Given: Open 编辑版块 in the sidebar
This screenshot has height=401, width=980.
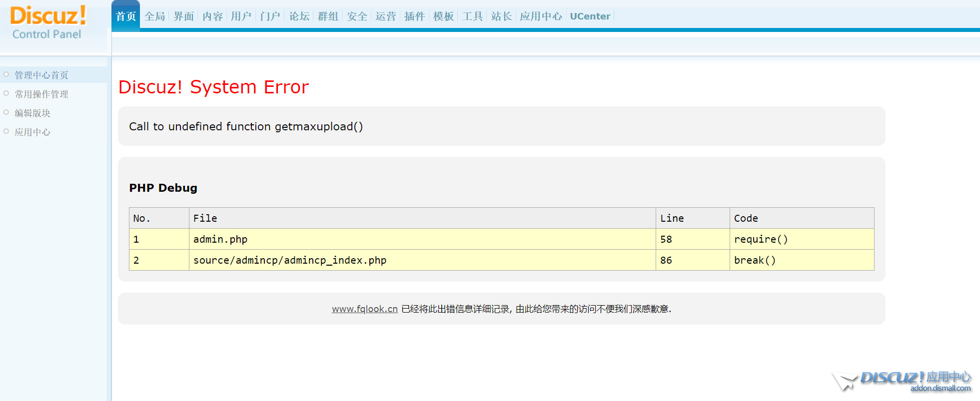Looking at the screenshot, I should 32,113.
